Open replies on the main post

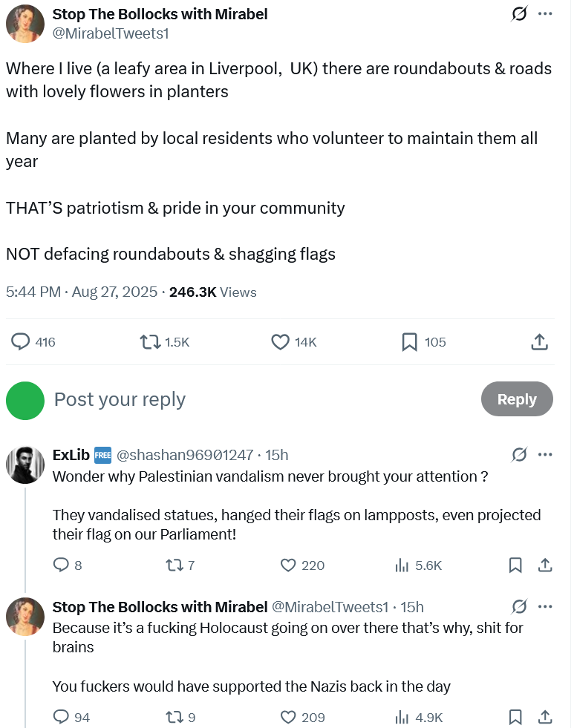[21, 342]
